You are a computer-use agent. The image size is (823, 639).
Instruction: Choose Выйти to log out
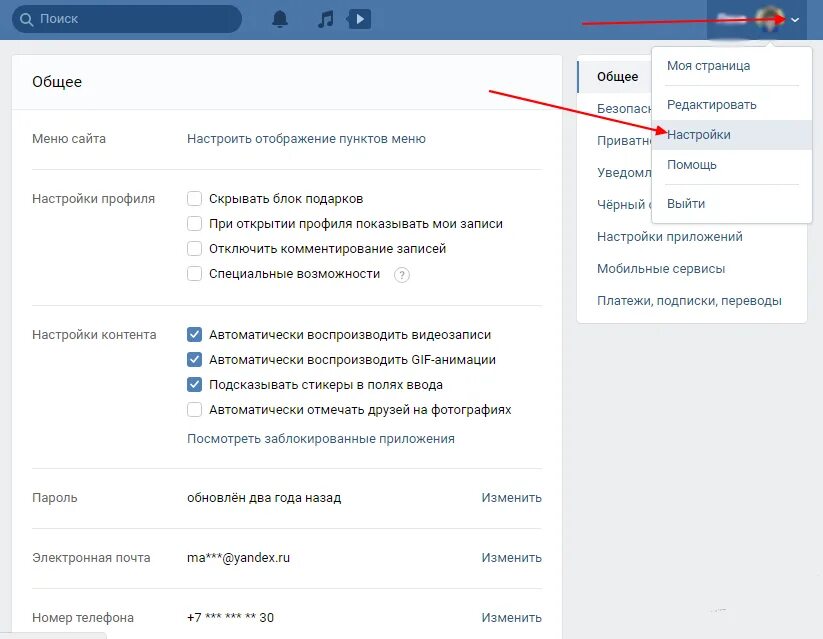click(x=732, y=204)
